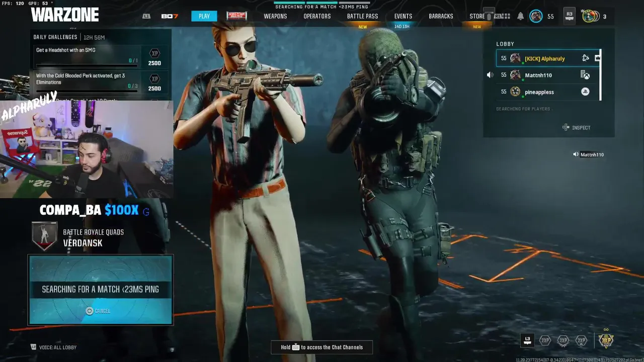Click the Inspect button in lobby
Viewport: 644px width, 362px height.
576,128
